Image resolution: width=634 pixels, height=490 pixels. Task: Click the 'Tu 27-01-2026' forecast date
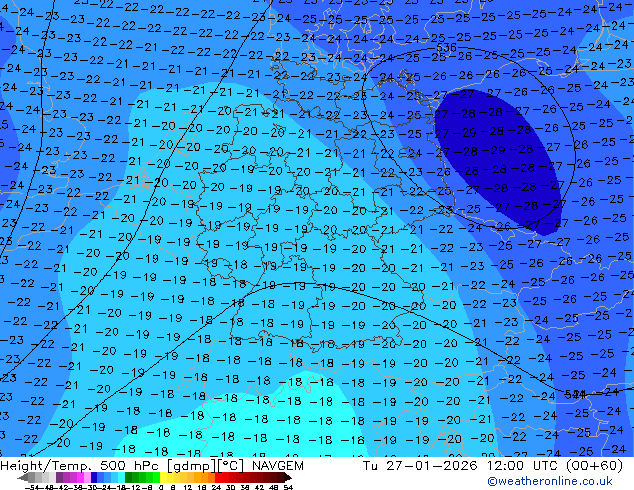point(420,466)
